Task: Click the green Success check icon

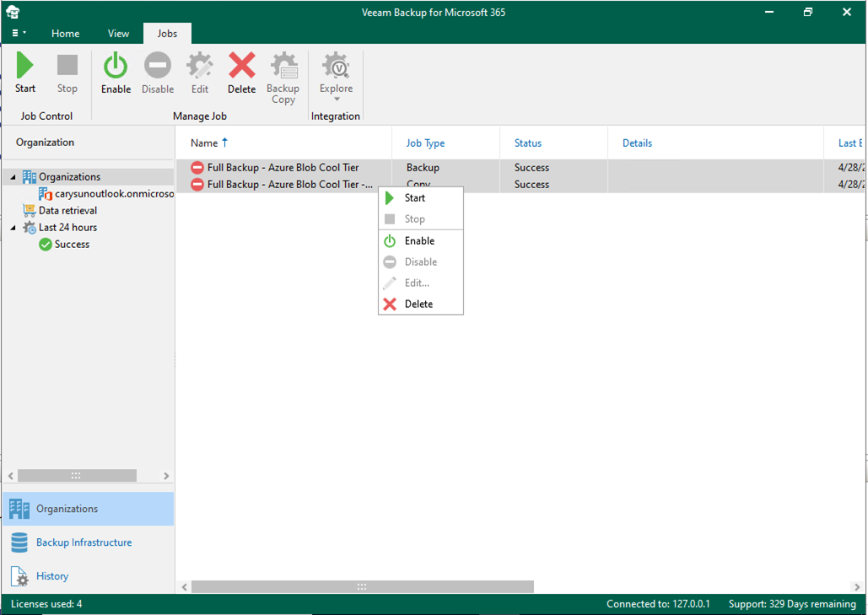Action: coord(46,245)
